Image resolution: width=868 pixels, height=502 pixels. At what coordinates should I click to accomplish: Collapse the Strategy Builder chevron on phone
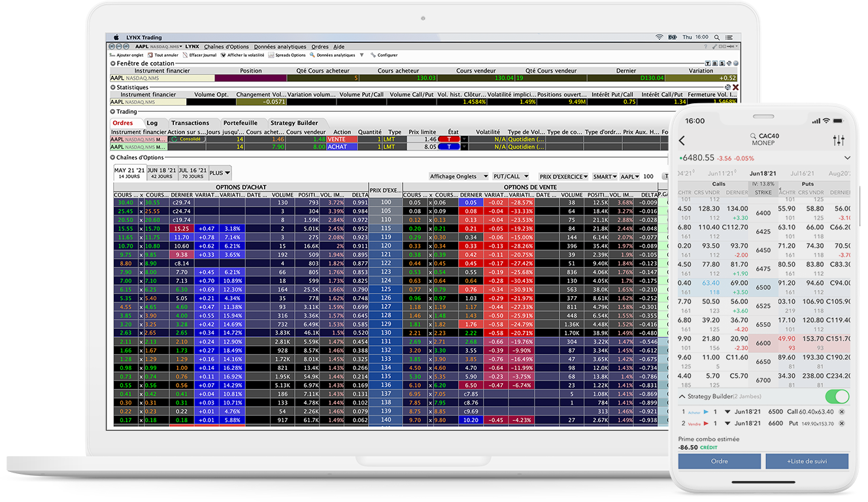click(x=682, y=396)
